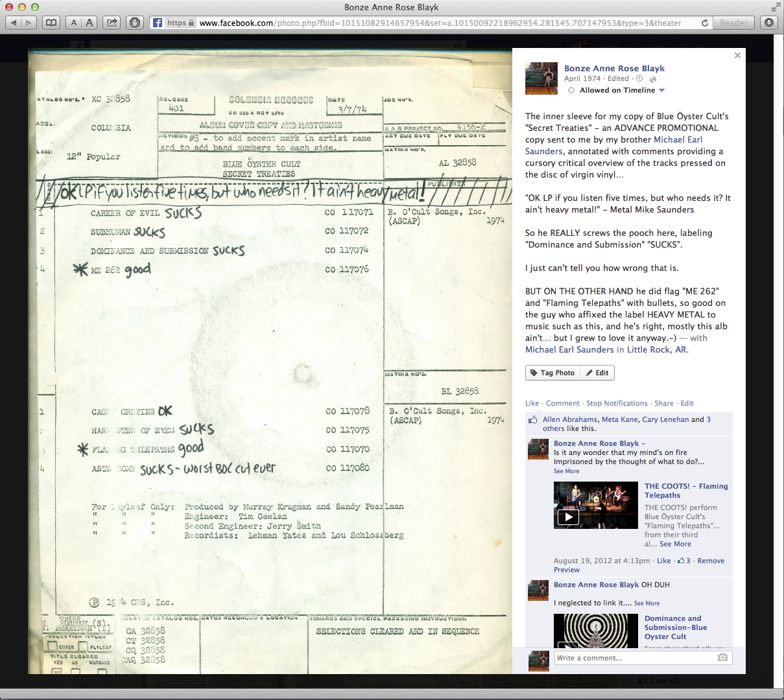Click the Reader button in the address bar
The image size is (784, 700).
click(x=733, y=23)
